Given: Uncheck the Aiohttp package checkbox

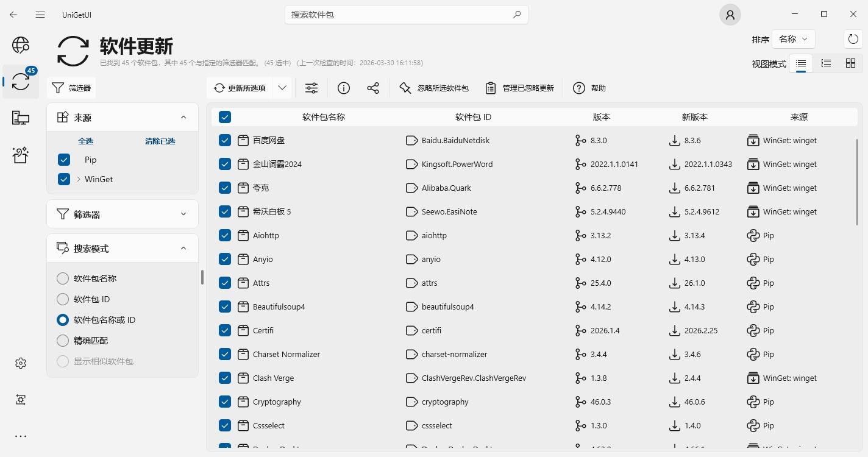Looking at the screenshot, I should click(x=225, y=236).
